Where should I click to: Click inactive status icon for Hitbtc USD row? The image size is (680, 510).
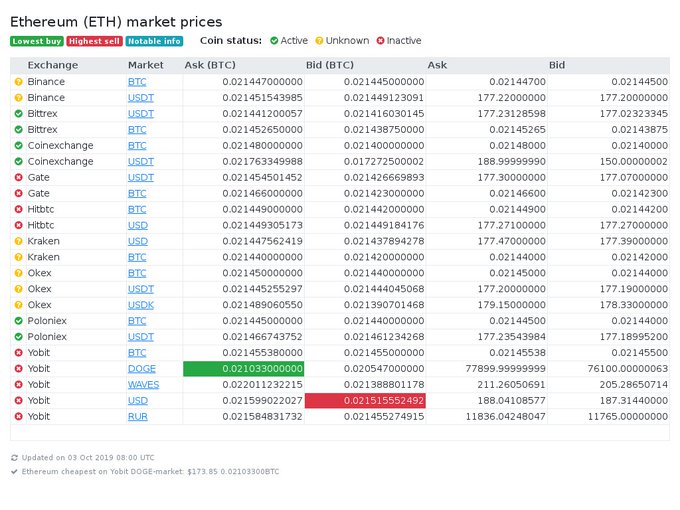click(18, 225)
